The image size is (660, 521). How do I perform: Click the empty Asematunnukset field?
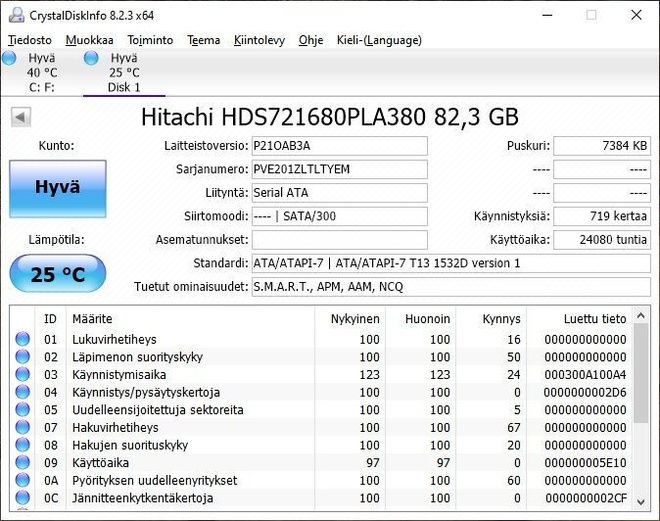tap(340, 240)
